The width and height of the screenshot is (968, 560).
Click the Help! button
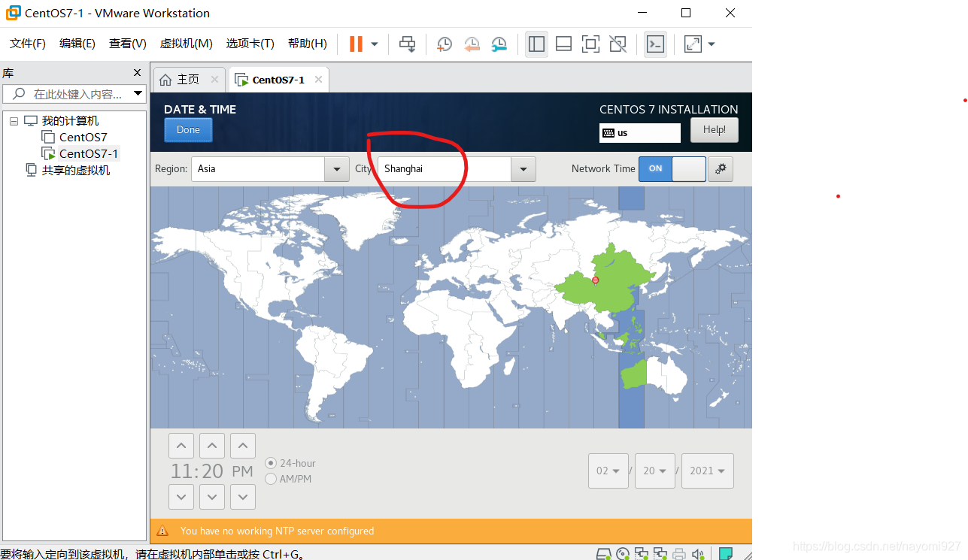(x=715, y=129)
